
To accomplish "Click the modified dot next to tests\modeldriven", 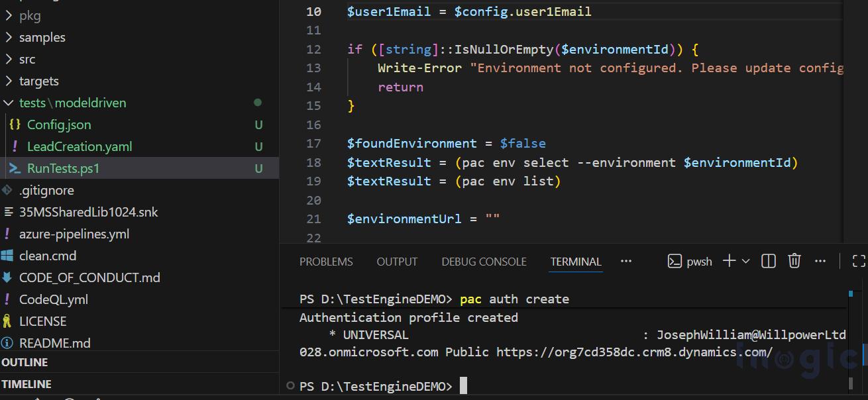I will click(x=258, y=103).
